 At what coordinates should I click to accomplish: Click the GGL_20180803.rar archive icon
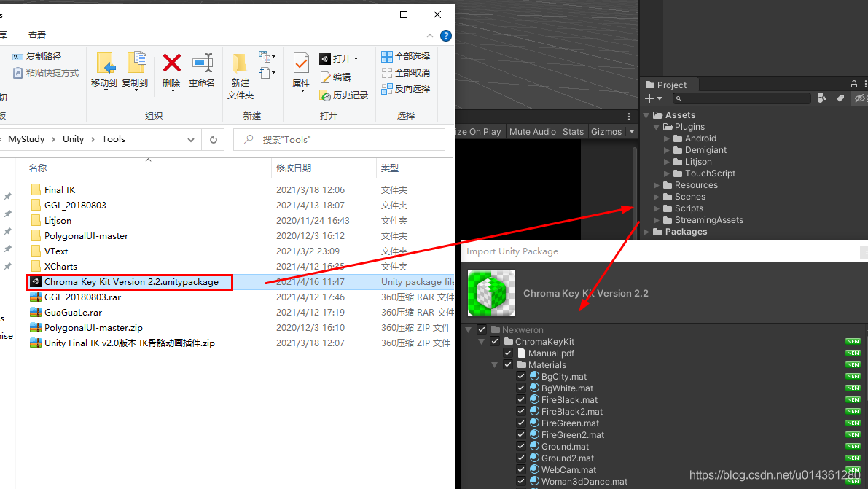[x=36, y=297]
